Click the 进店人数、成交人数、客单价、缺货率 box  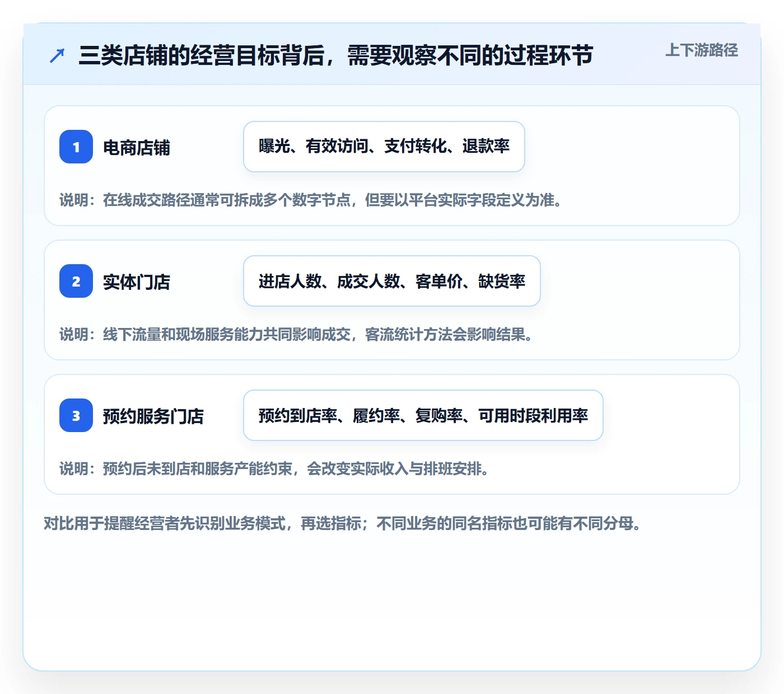[392, 281]
